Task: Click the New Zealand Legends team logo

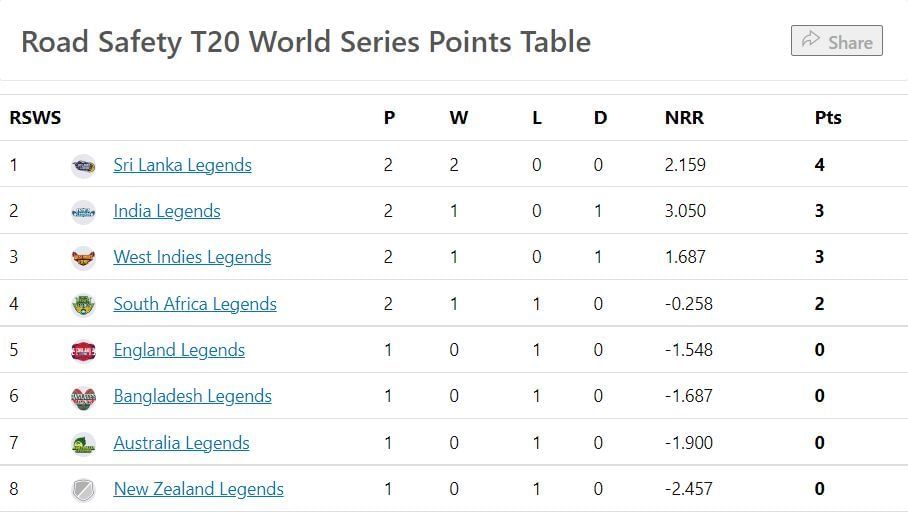Action: point(83,489)
